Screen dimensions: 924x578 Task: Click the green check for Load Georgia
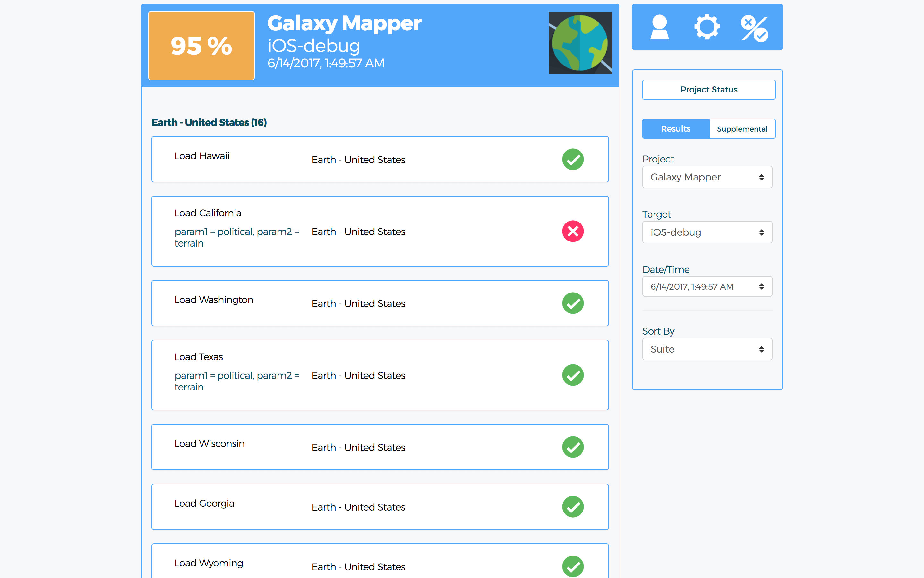[573, 506]
